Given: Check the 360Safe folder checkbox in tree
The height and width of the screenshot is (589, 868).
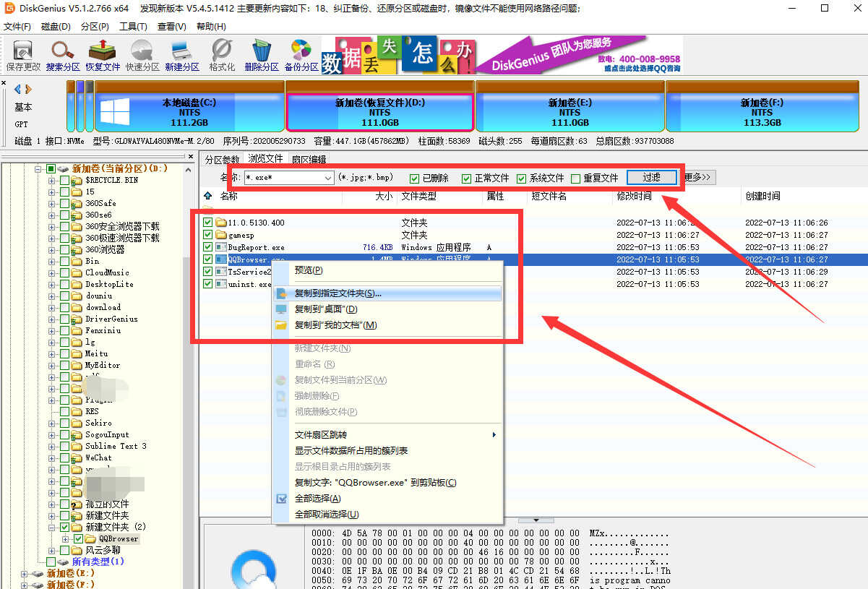Looking at the screenshot, I should pyautogui.click(x=64, y=203).
